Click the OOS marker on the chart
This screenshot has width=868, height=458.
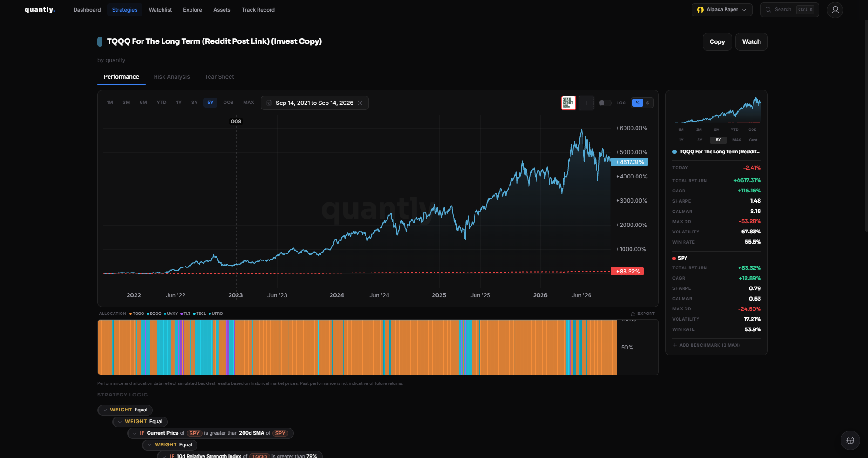click(236, 121)
